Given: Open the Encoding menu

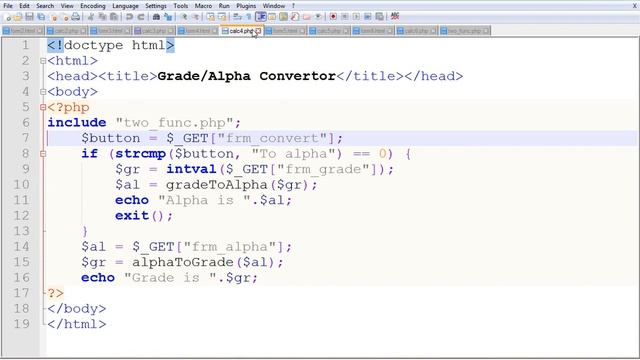Looking at the screenshot, I should pyautogui.click(x=93, y=6).
